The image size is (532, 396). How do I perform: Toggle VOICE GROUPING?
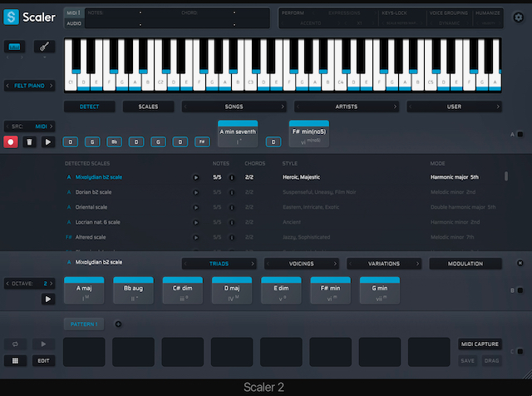(x=449, y=13)
